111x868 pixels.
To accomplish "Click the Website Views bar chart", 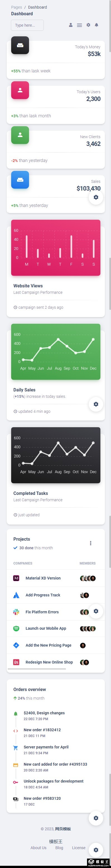I will tap(56, 248).
